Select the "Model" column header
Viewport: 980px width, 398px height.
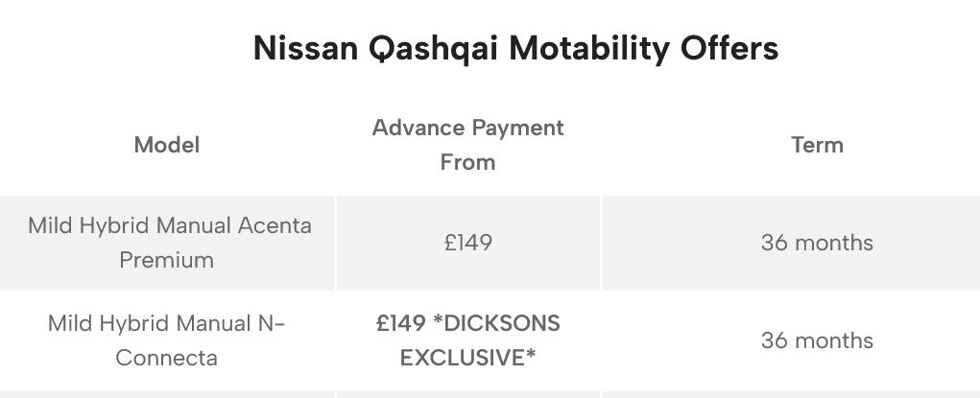(167, 145)
